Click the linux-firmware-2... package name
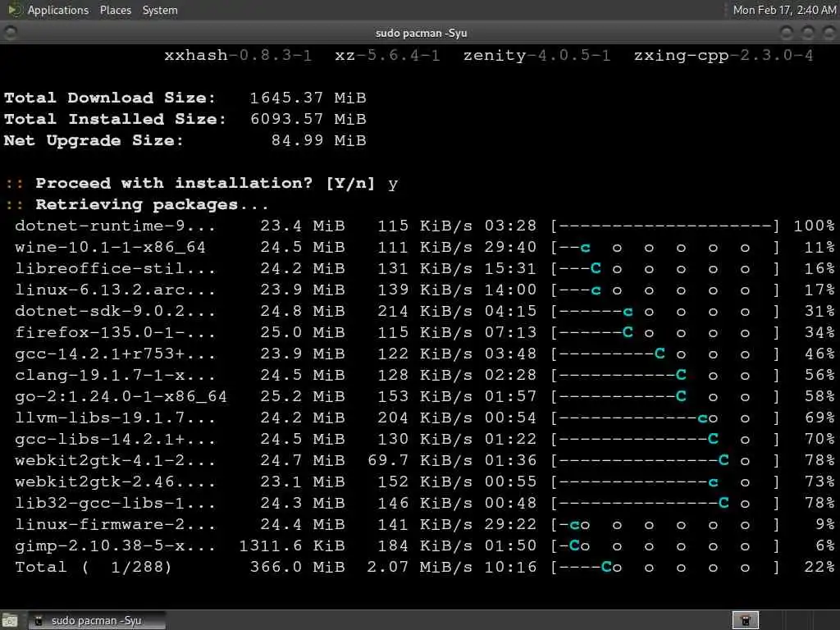Screen dimensions: 840x630 115,525
